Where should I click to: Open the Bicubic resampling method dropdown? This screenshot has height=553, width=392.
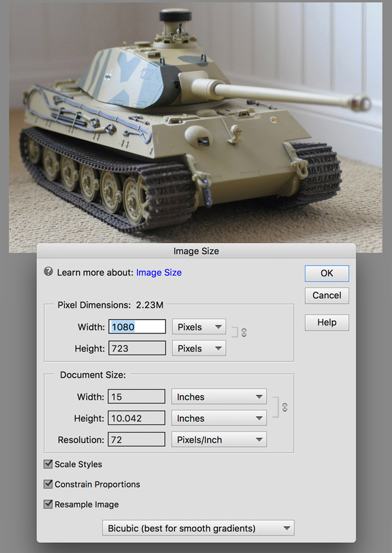pos(198,528)
